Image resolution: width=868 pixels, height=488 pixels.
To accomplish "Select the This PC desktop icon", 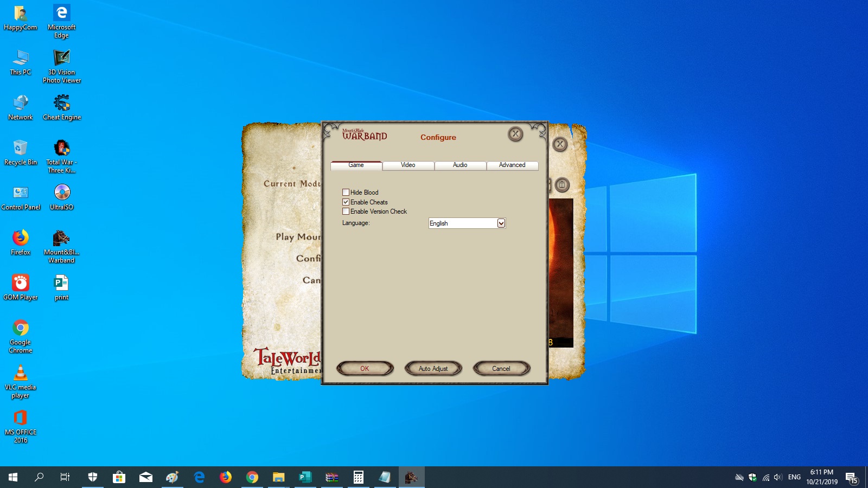I will [21, 62].
